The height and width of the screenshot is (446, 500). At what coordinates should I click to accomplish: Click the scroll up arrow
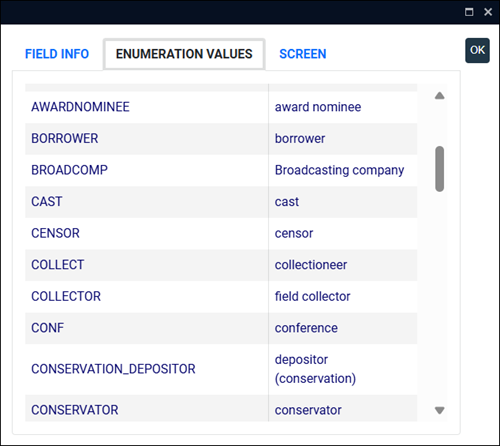pyautogui.click(x=440, y=96)
